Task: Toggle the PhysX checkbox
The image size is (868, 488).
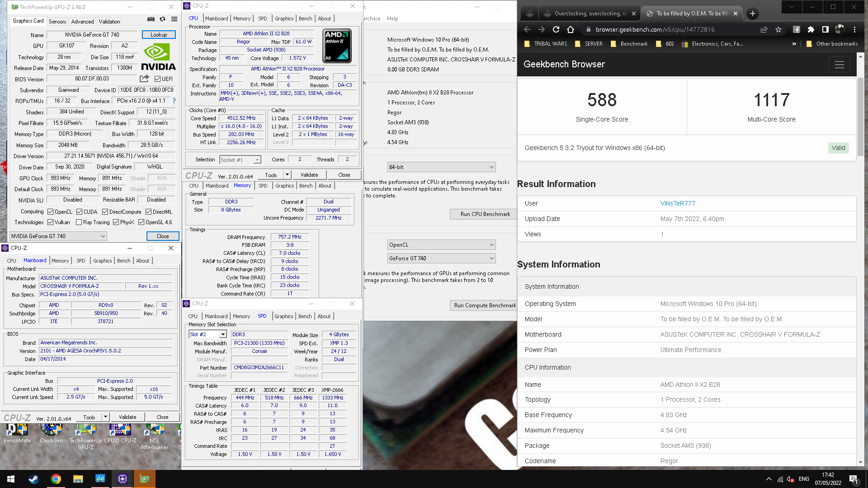Action: point(116,222)
